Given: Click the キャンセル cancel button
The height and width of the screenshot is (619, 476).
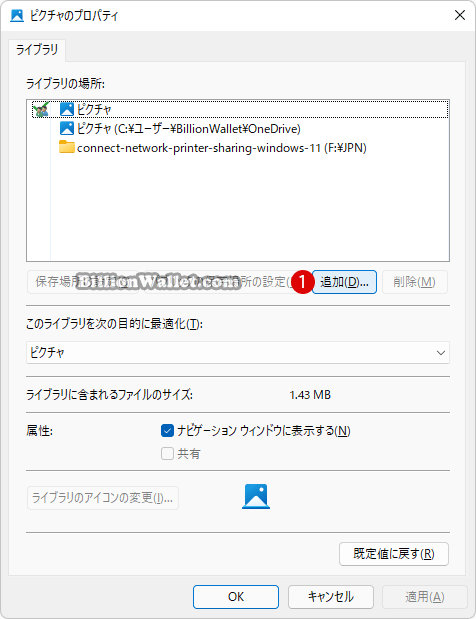Looking at the screenshot, I should pyautogui.click(x=331, y=597).
